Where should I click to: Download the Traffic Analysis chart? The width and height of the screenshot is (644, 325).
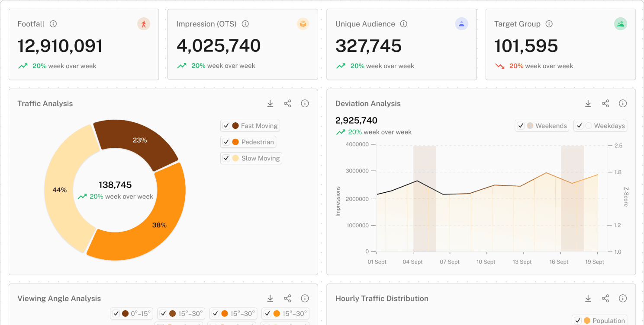point(270,104)
